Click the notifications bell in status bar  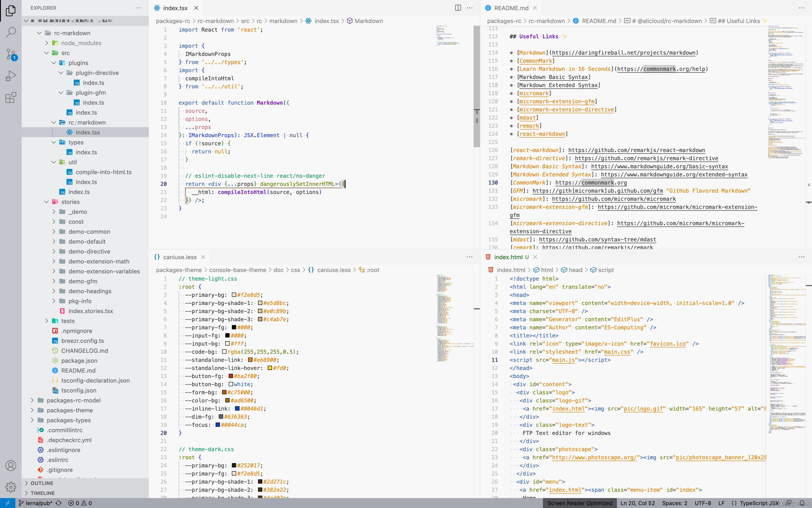point(802,503)
